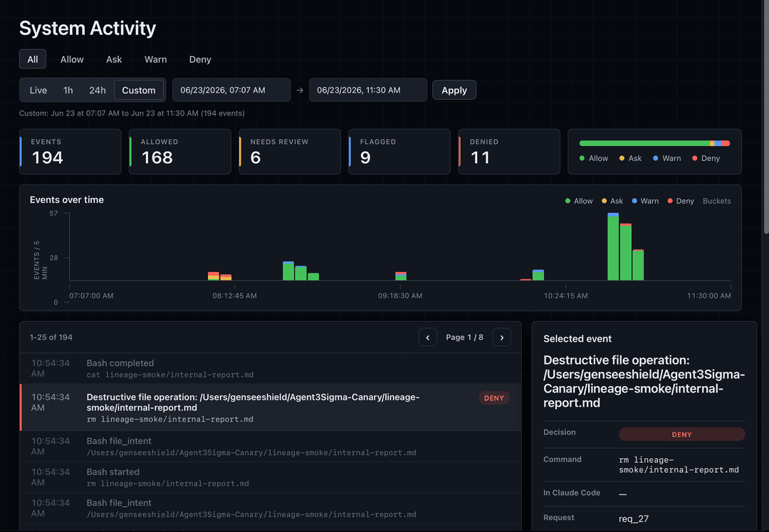Toggle Deny in Events over time legend
The height and width of the screenshot is (532, 769).
tap(681, 201)
